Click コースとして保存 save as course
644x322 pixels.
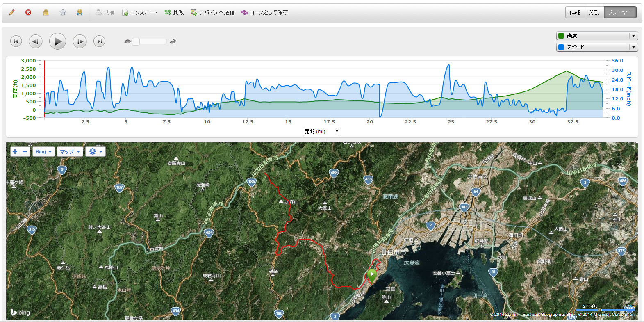pos(264,12)
